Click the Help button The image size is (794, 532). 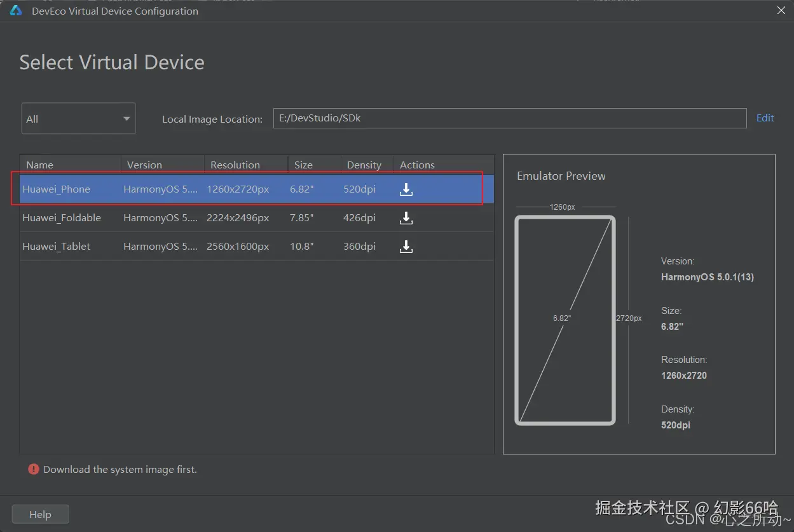point(40,514)
